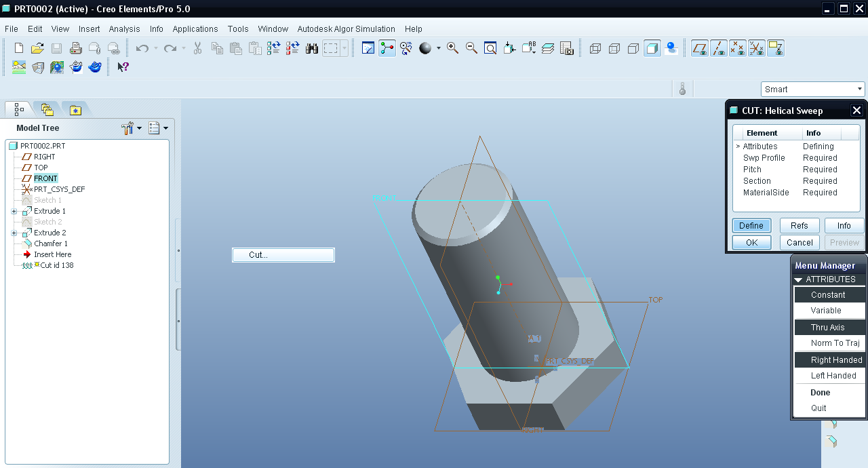Open Orient mode icon

[x=406, y=48]
